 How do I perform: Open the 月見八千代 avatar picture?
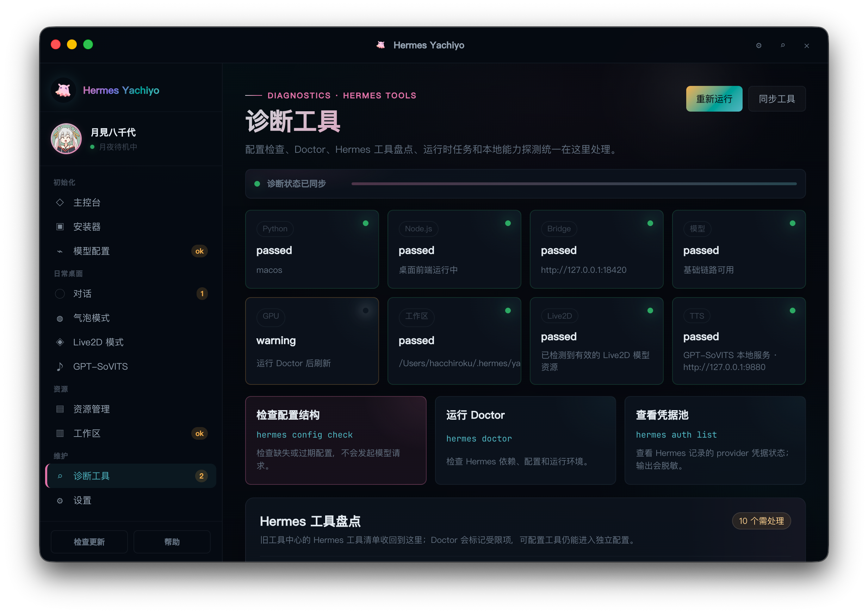[66, 138]
